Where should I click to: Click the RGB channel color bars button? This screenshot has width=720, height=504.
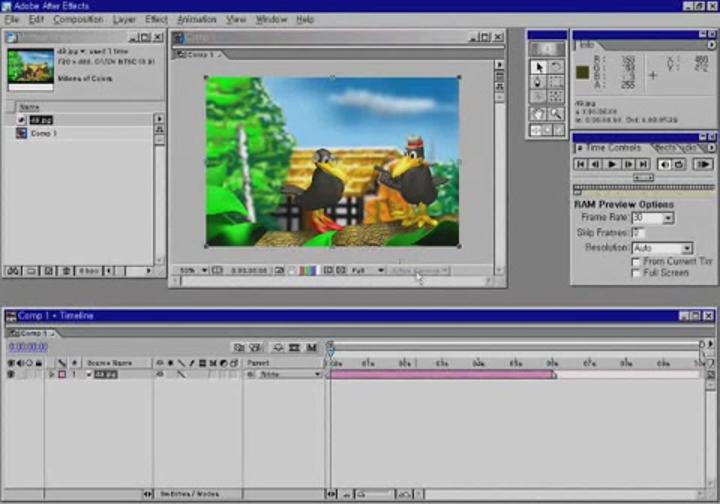click(x=308, y=270)
